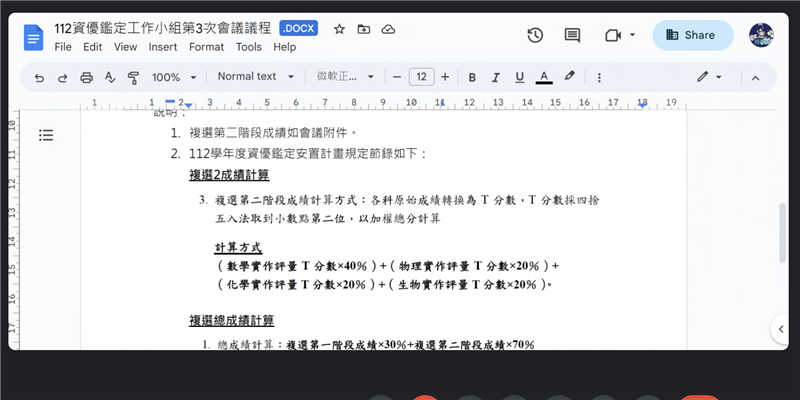Decrease font size with the minus button
Screen dimensions: 800x400
(397, 77)
